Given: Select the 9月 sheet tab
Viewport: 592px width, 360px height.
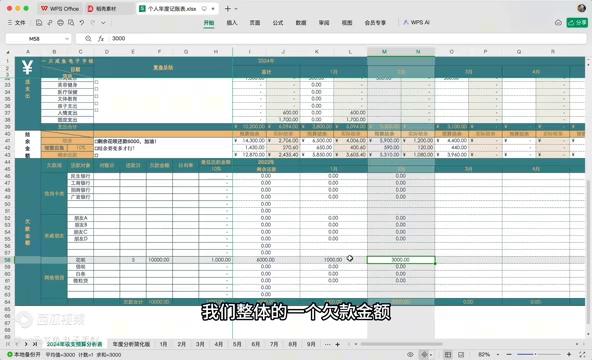Looking at the screenshot, I should (311, 344).
